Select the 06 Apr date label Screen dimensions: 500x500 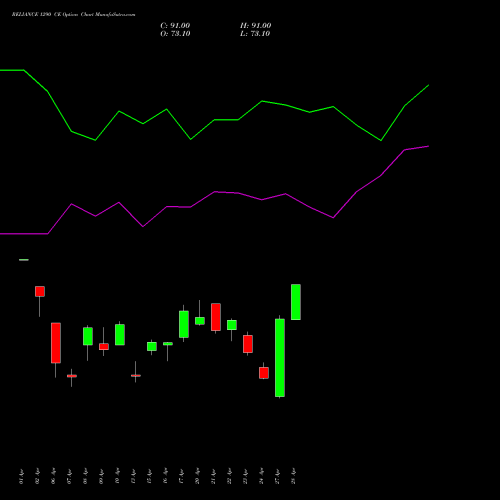[53, 476]
